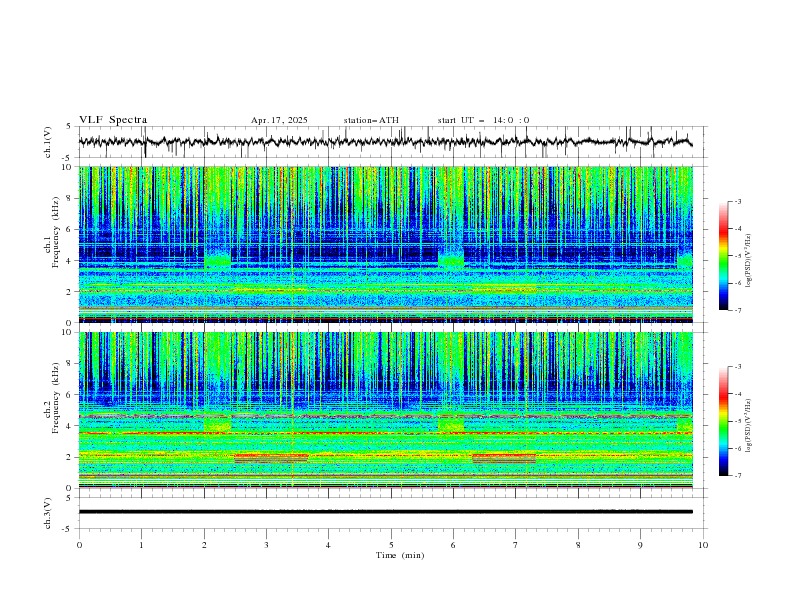Click ch.1 green burst near minute 6, 4 kHz
Image resolution: width=792 pixels, height=612 pixels.
point(451,261)
